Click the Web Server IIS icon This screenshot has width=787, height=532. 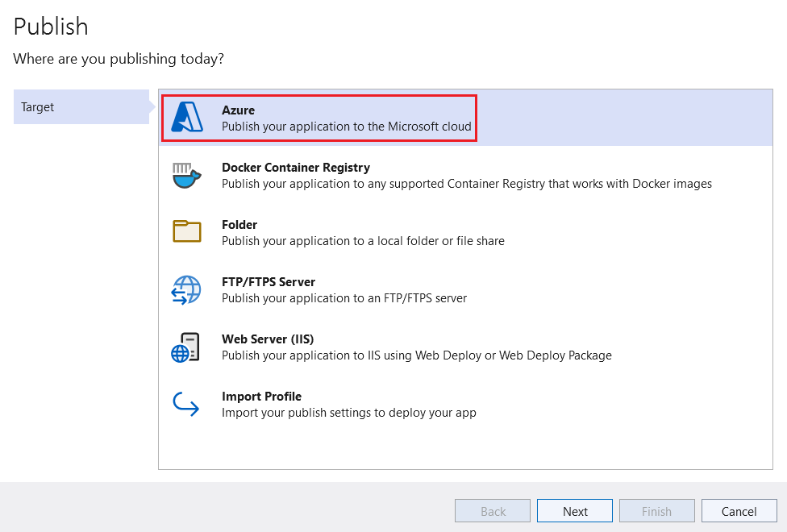click(x=186, y=347)
